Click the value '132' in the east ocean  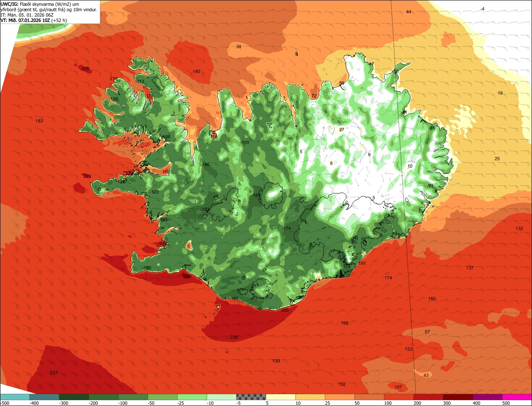[520, 228]
